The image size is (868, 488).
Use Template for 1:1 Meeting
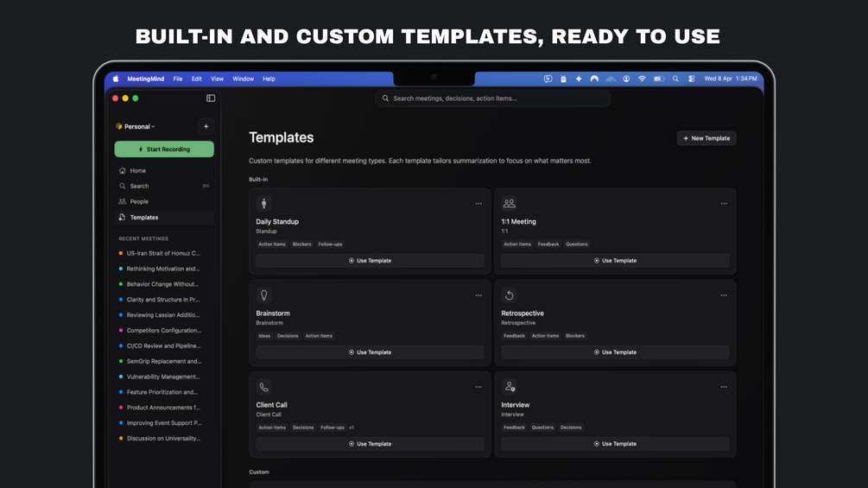(x=615, y=261)
